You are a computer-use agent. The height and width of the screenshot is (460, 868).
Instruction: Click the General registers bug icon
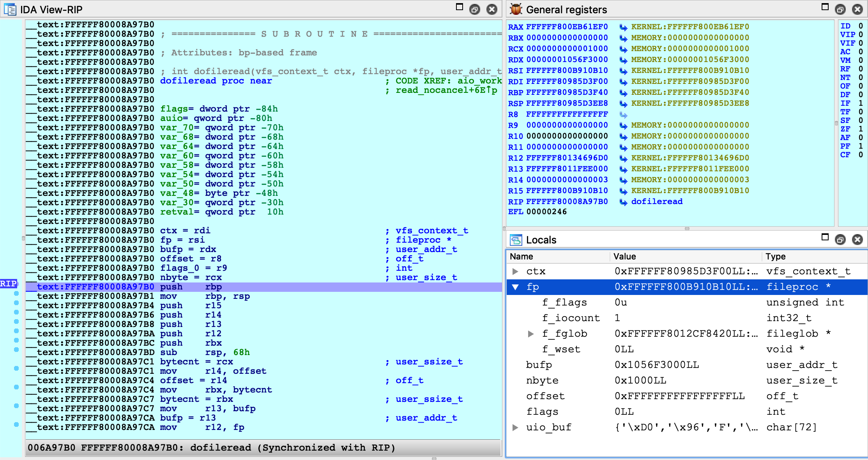tap(516, 9)
